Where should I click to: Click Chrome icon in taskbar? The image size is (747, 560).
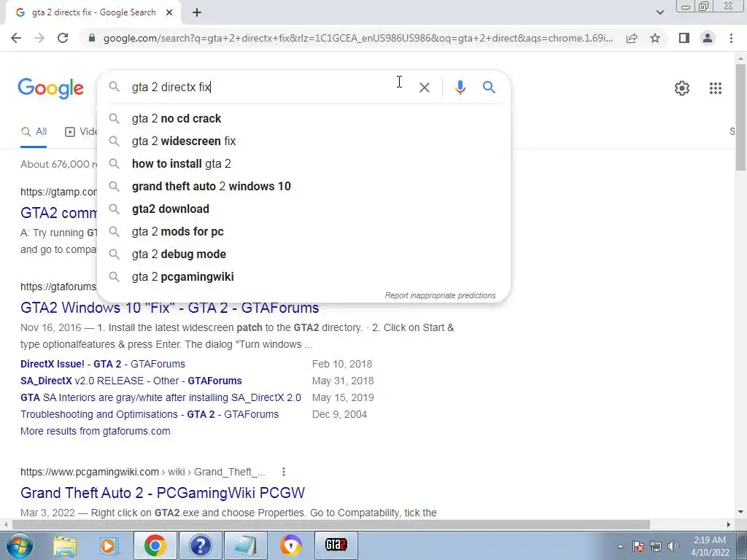point(155,545)
